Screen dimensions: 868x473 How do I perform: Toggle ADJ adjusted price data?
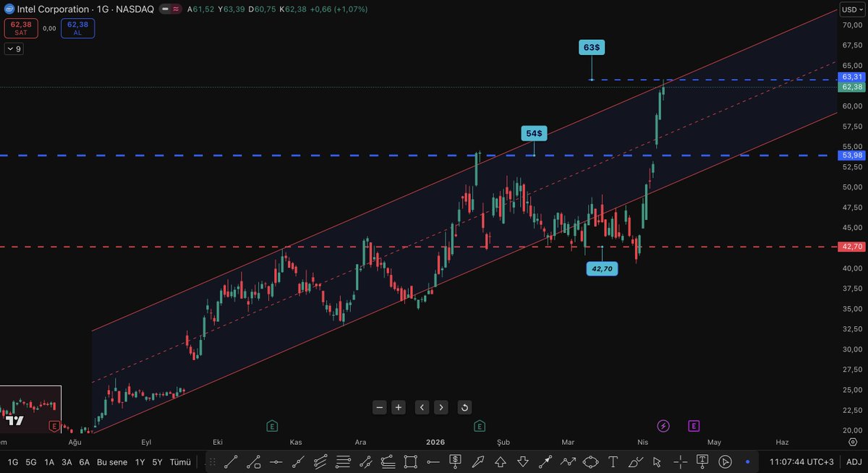(x=854, y=461)
